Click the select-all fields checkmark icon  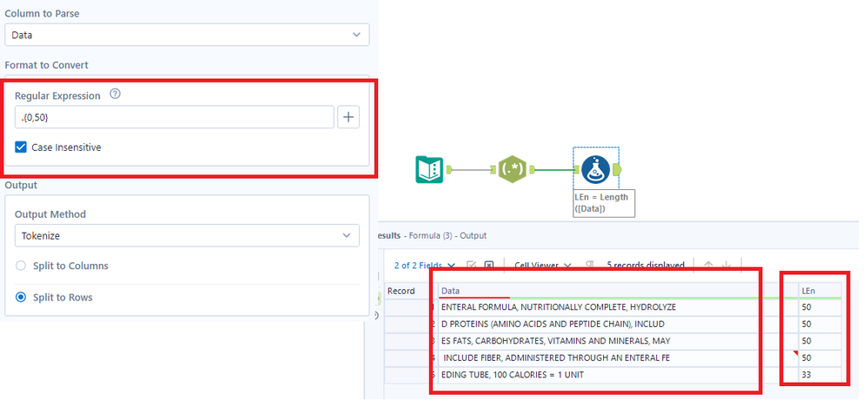[x=472, y=266]
